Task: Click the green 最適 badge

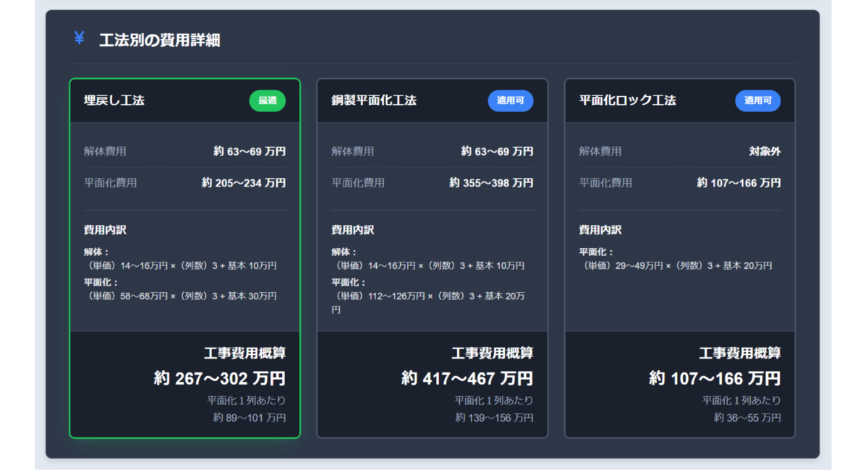Action: (x=268, y=101)
